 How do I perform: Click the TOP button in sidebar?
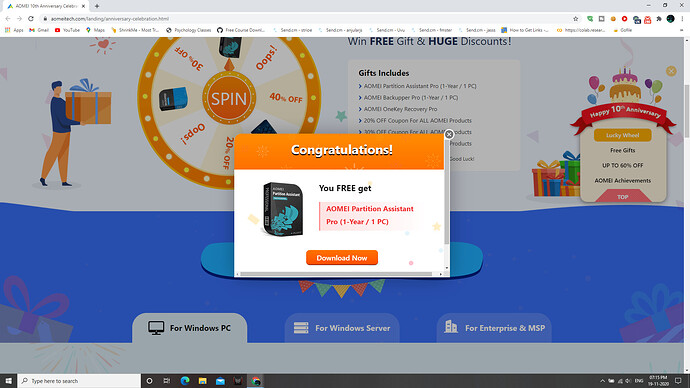click(x=622, y=197)
